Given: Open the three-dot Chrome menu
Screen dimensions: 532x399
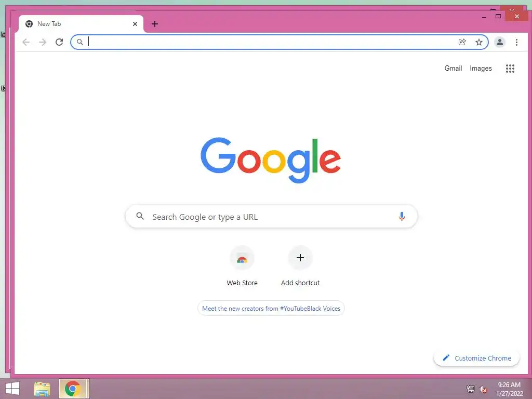Looking at the screenshot, I should click(516, 42).
